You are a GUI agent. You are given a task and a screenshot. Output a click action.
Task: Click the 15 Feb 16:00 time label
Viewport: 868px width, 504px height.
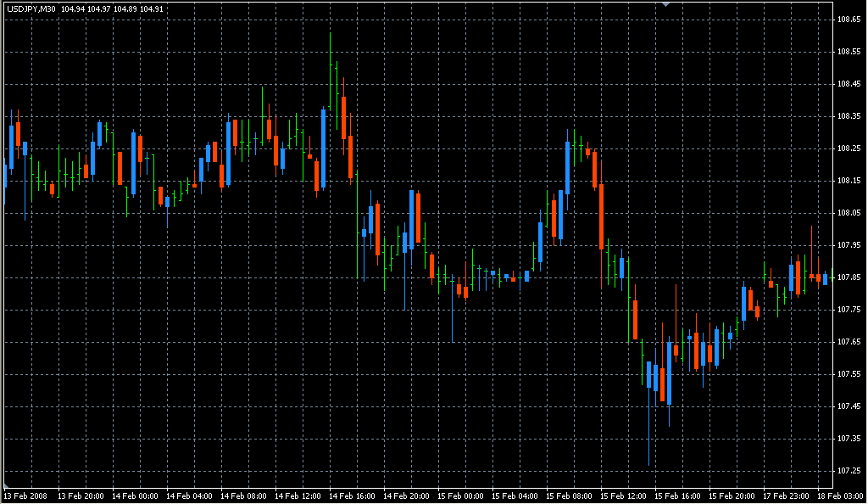click(677, 496)
